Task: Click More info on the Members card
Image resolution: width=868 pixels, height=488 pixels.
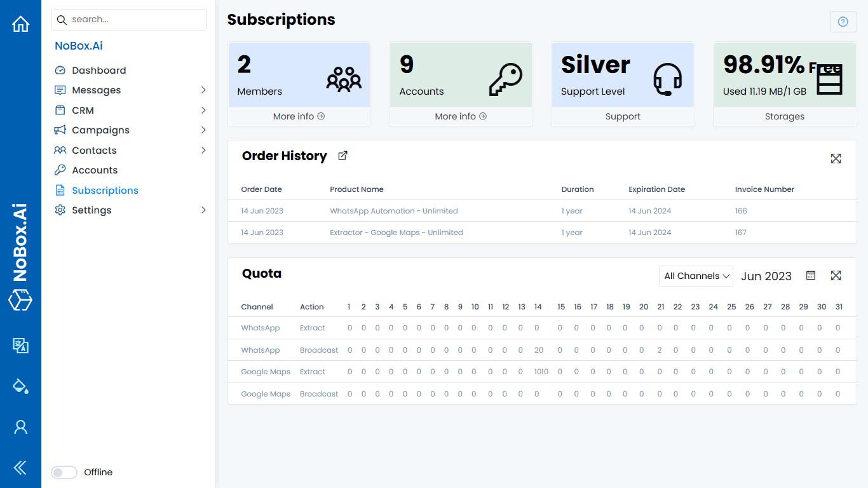Action: (299, 116)
